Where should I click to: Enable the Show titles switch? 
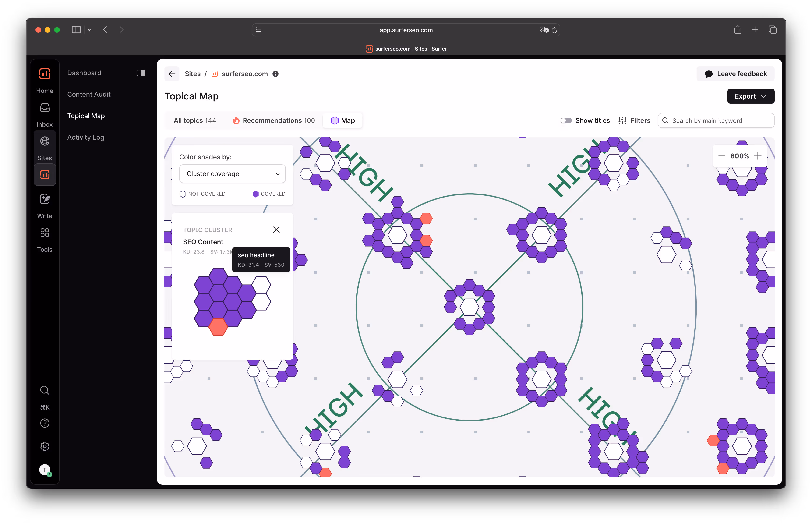tap(566, 120)
